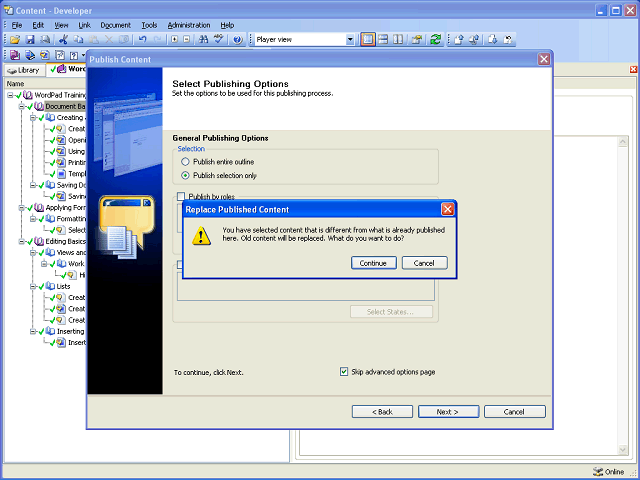Click the Cancel Check Out icon
Image resolution: width=640 pixels, height=480 pixels.
[x=508, y=40]
